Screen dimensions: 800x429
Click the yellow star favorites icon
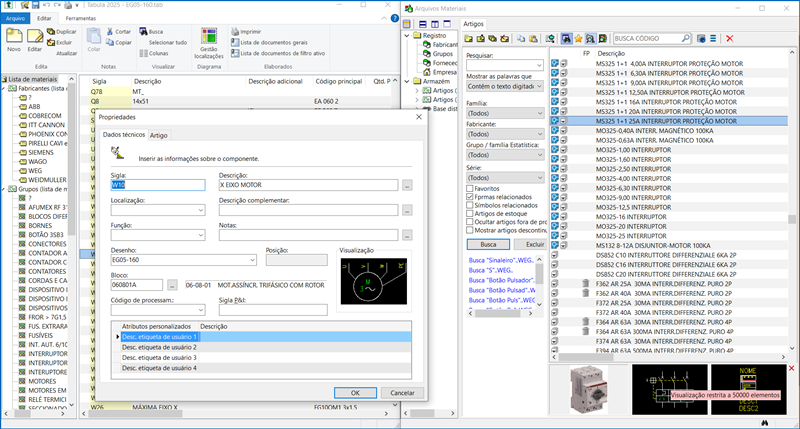click(578, 39)
